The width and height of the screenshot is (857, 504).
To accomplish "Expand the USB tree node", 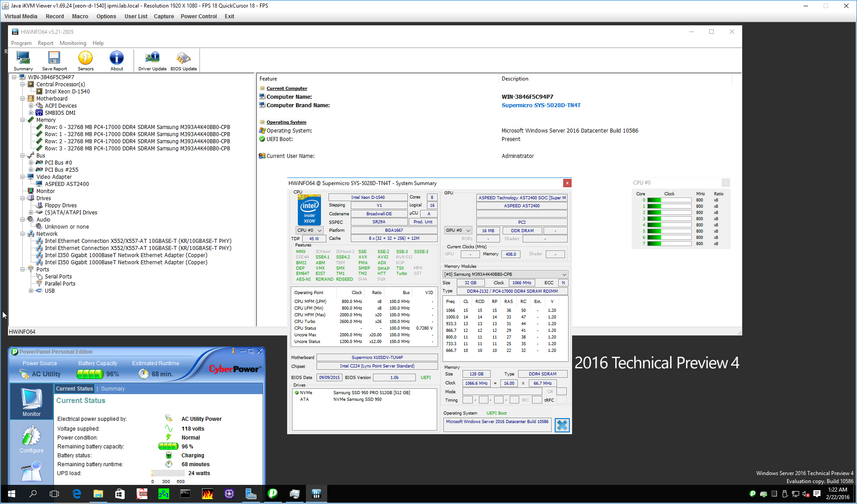I will click(31, 290).
